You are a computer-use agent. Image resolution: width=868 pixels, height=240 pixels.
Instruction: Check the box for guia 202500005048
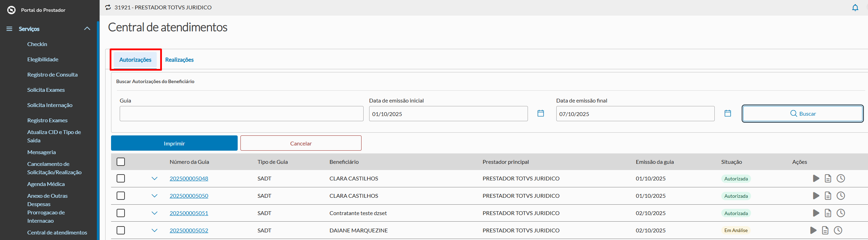click(x=121, y=178)
